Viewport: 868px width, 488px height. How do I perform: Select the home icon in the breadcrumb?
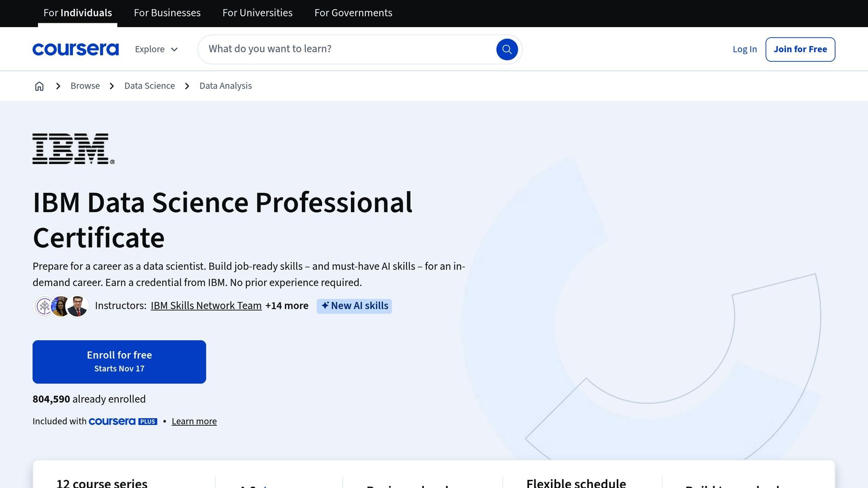[x=39, y=86]
